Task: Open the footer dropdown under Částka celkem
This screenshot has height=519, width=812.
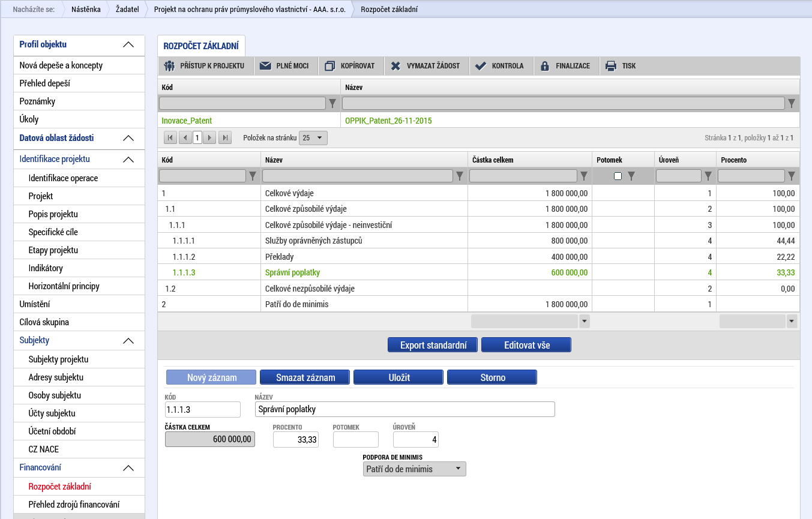Action: click(585, 322)
